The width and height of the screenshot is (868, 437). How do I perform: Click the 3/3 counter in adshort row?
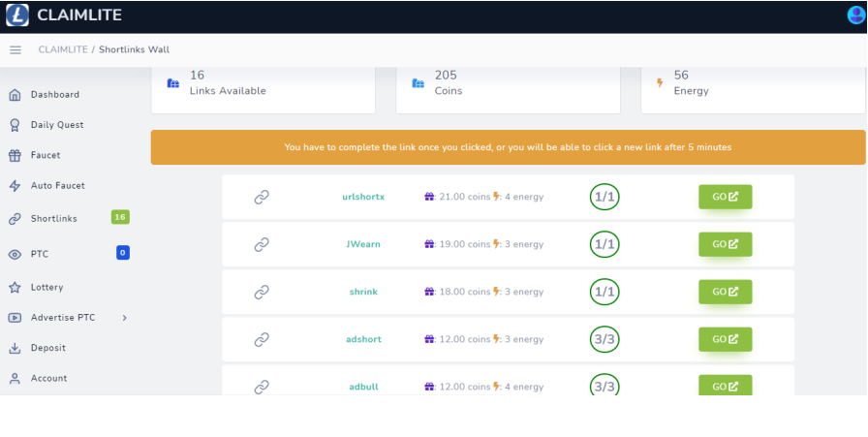[604, 339]
